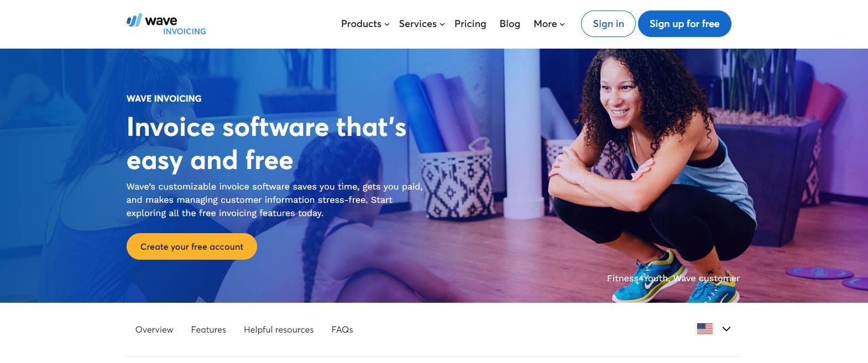This screenshot has height=363, width=868.
Task: Go to the Pricing page
Action: click(470, 24)
